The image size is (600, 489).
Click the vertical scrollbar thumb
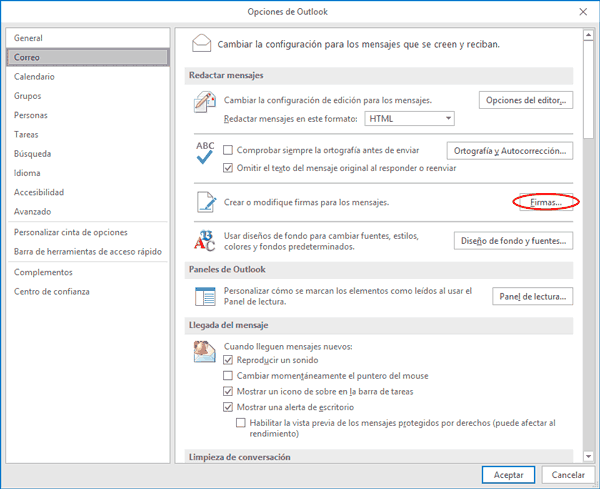(588, 90)
